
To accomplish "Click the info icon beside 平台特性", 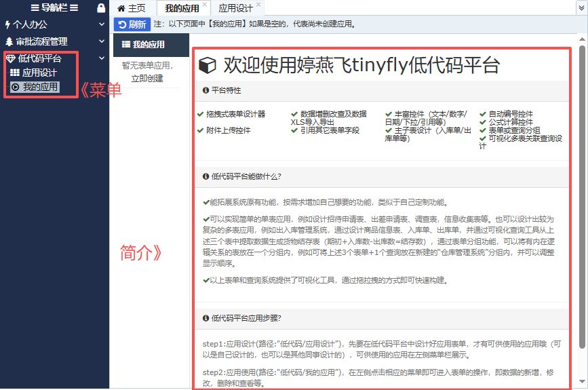I will [x=205, y=90].
